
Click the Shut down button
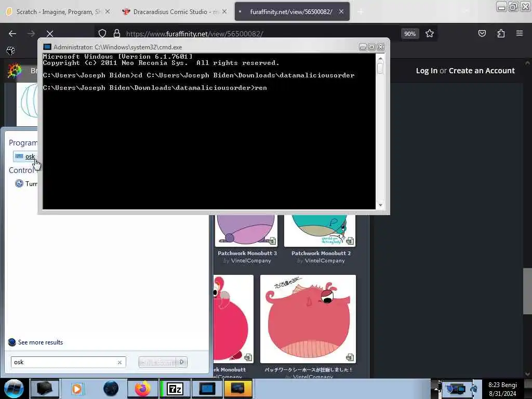coord(158,362)
